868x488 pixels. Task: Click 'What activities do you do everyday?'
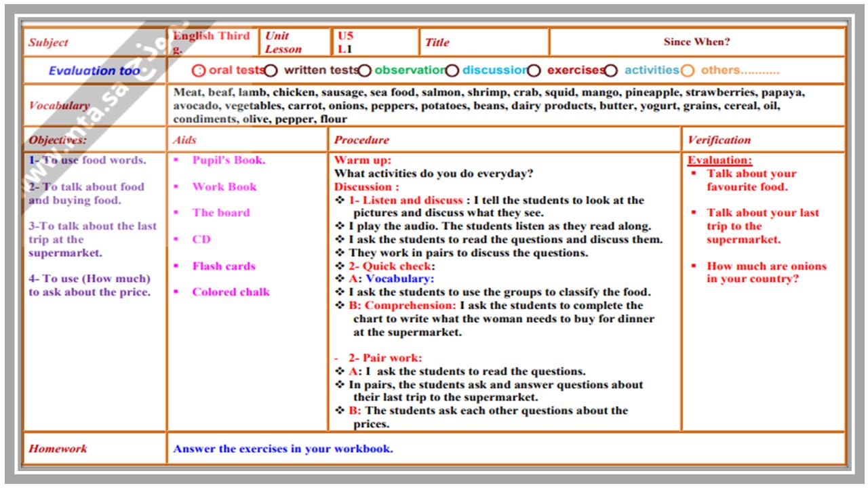click(434, 174)
